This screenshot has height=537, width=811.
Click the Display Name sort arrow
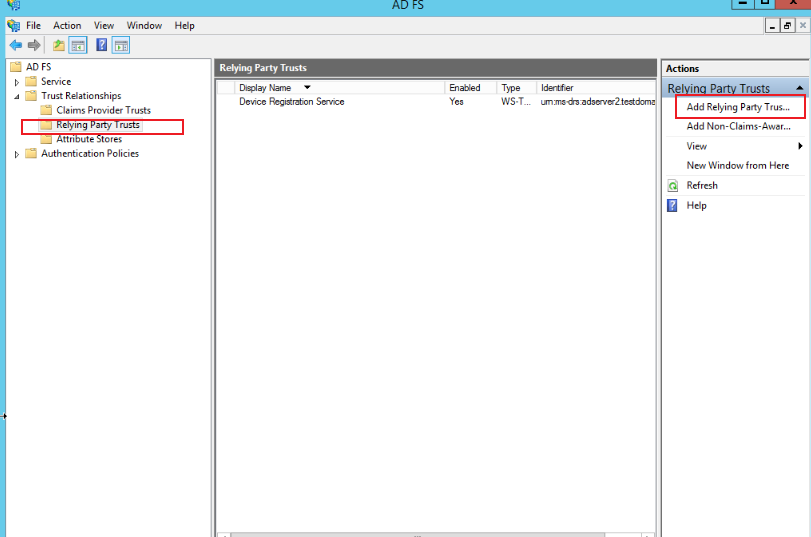(307, 87)
